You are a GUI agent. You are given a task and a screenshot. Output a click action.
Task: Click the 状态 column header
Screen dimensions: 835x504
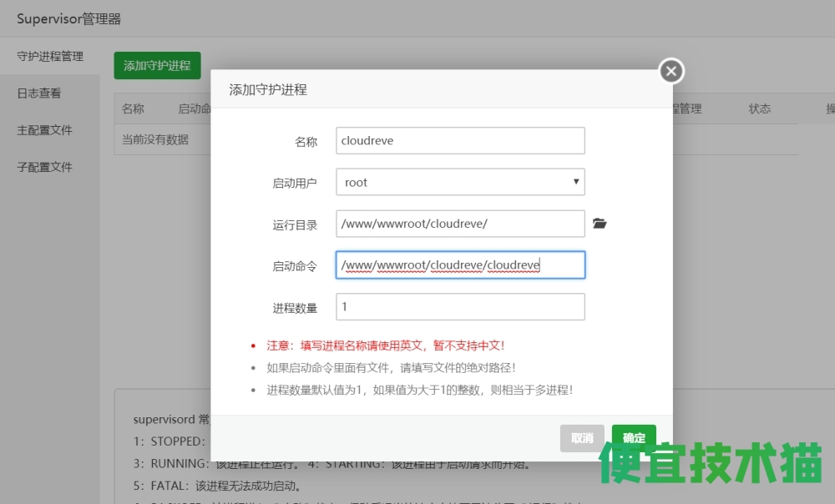pos(760,108)
